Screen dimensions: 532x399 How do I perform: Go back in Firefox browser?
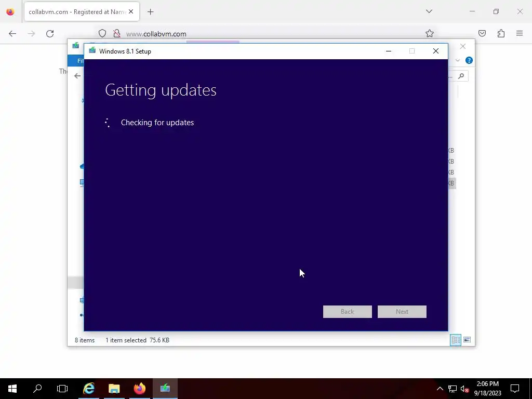point(12,34)
